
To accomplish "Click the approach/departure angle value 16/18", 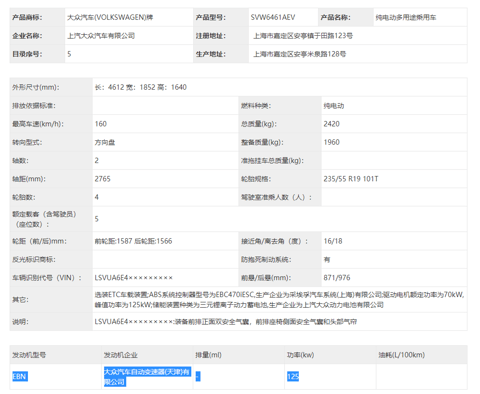I will click(x=333, y=241).
